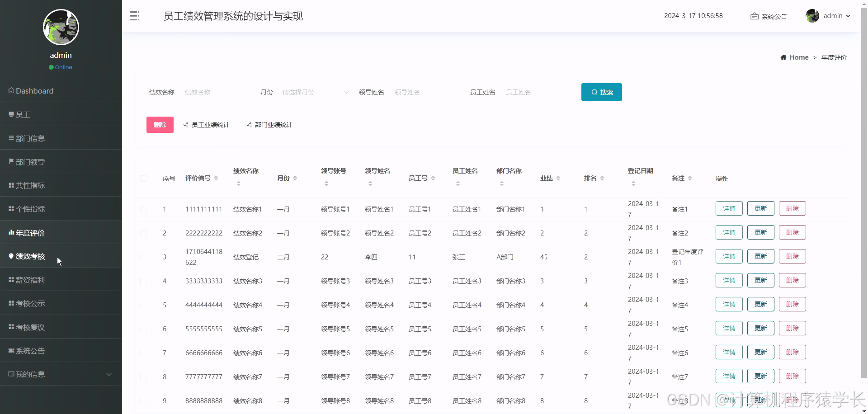
Task: Click the 考核公示 grid icon
Action: pos(11,303)
